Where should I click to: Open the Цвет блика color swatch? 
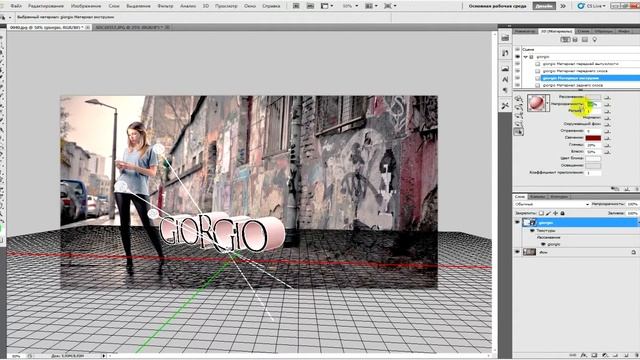point(593,158)
